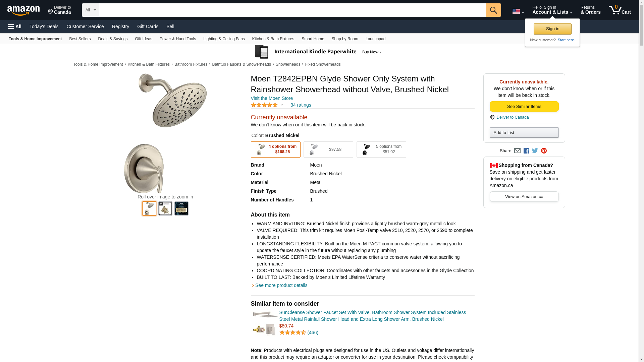
Task: Open the shopping cart
Action: point(620,10)
